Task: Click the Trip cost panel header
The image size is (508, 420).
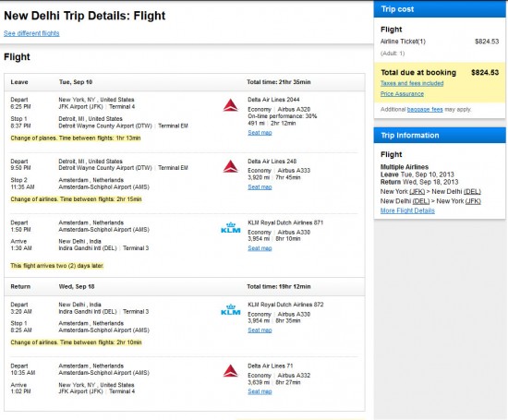Action: (440, 9)
